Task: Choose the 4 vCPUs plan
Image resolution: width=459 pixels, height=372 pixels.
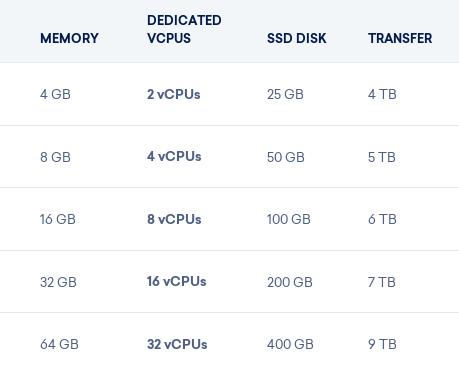Action: [x=174, y=156]
